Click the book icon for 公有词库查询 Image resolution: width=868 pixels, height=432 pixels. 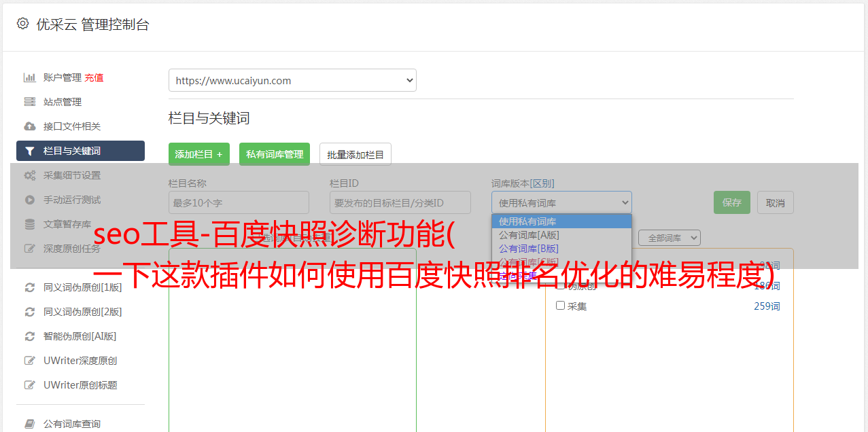(x=30, y=424)
